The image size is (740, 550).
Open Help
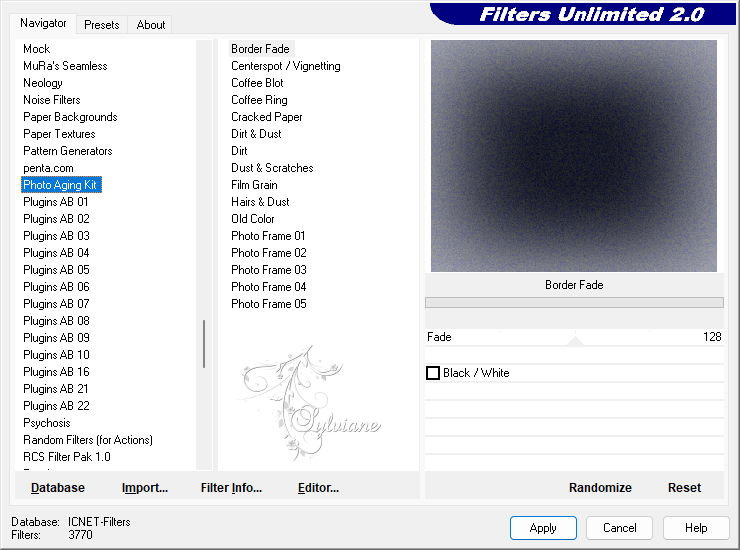(696, 528)
